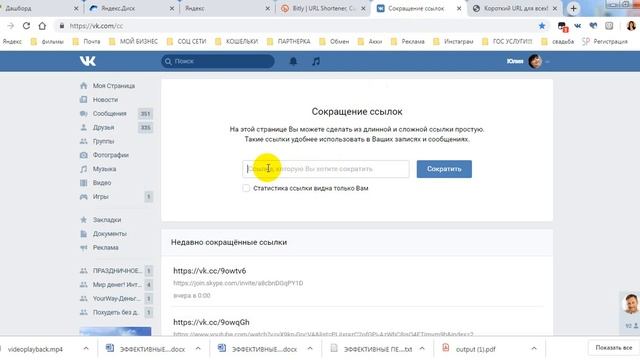The height and width of the screenshot is (360, 640).
Task: Switch to Bitly URL Shortener tab
Action: click(322, 8)
